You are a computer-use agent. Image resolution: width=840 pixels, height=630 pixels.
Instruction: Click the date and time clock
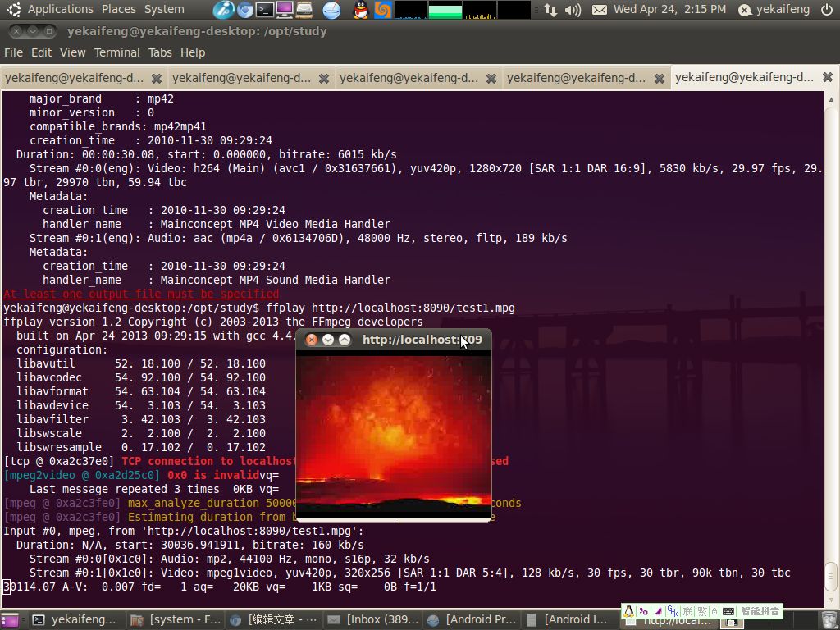(x=669, y=9)
